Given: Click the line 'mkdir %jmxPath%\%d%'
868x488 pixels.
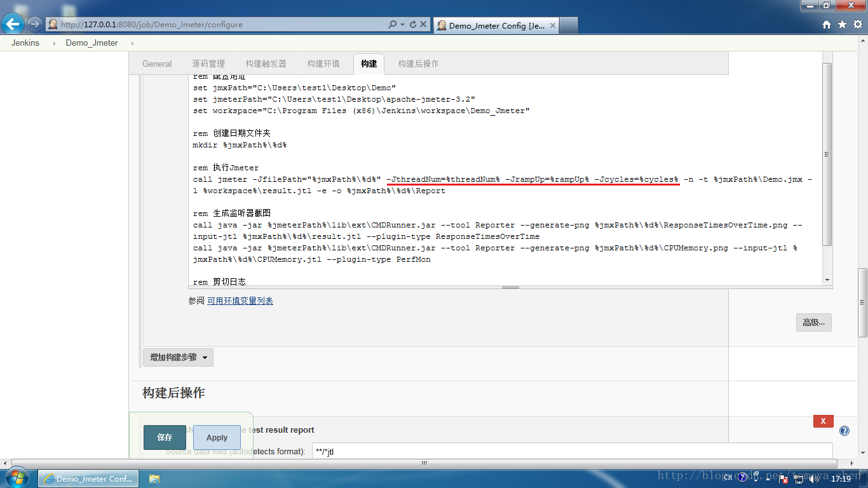Looking at the screenshot, I should (x=240, y=145).
